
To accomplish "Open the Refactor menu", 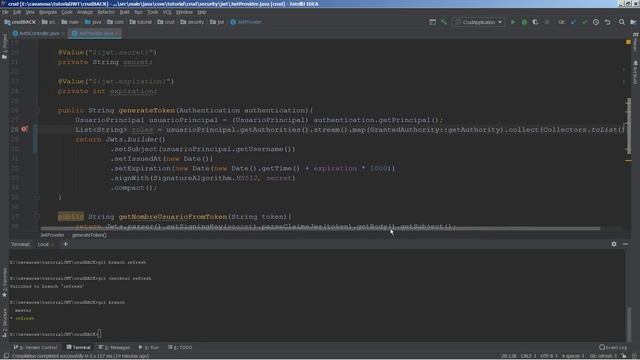I will 106,12.
